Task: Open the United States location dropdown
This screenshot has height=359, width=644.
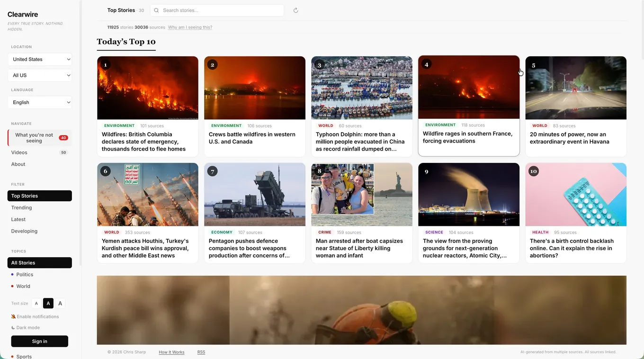Action: 40,59
